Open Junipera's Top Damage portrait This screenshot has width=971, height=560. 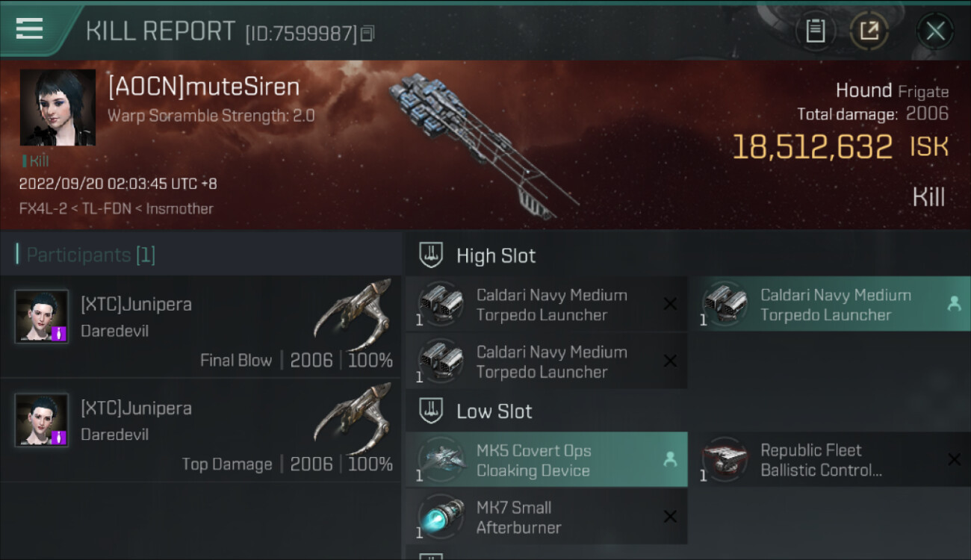pos(42,420)
